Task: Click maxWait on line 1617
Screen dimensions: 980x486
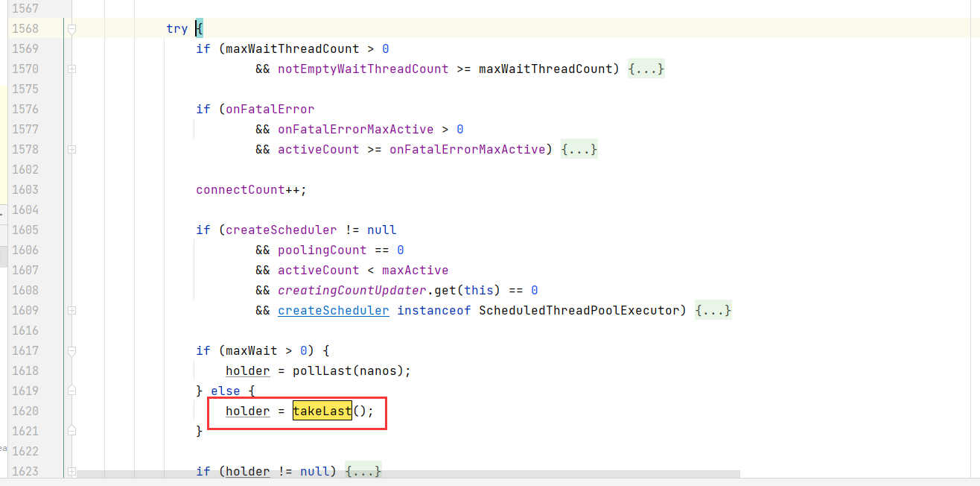Action: pyautogui.click(x=251, y=351)
